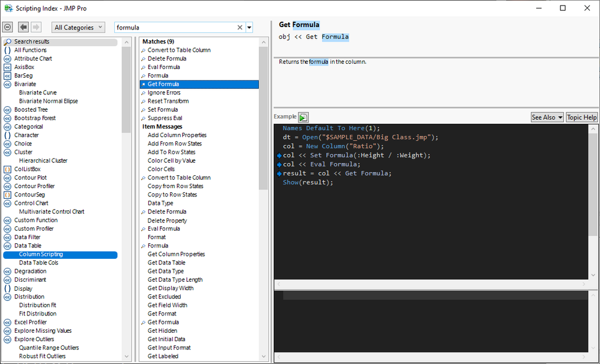
Task: Click the ColListBox bracket icon
Action: (x=7, y=169)
